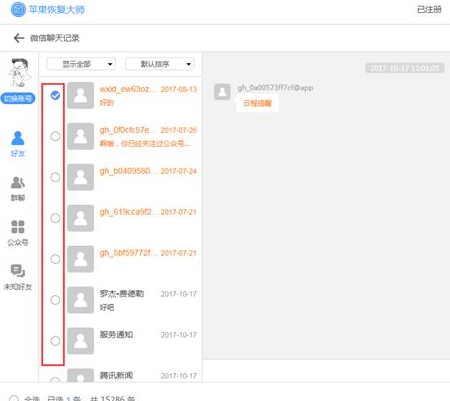Click the gh_0a00573ff7cf@app sender name
This screenshot has width=450, height=401.
(275, 88)
